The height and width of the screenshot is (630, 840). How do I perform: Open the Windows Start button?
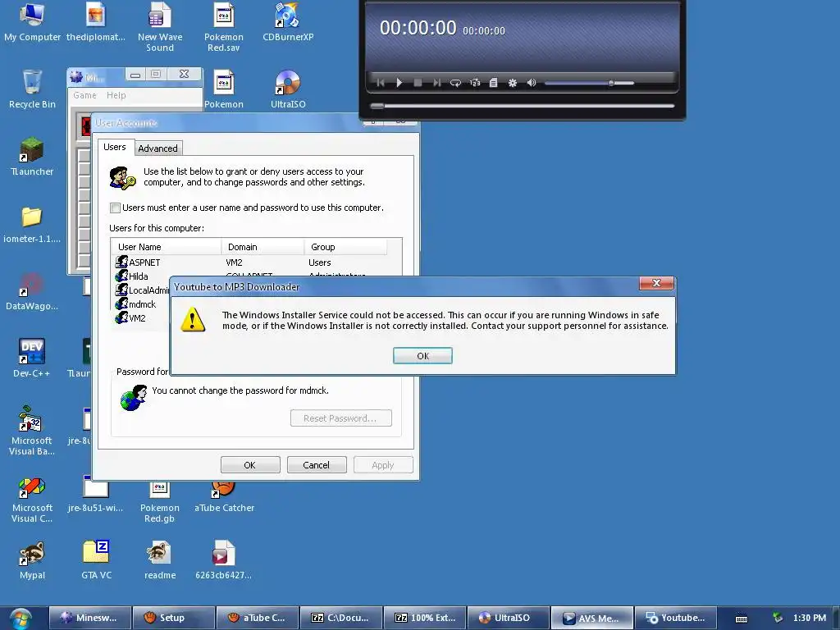point(21,619)
